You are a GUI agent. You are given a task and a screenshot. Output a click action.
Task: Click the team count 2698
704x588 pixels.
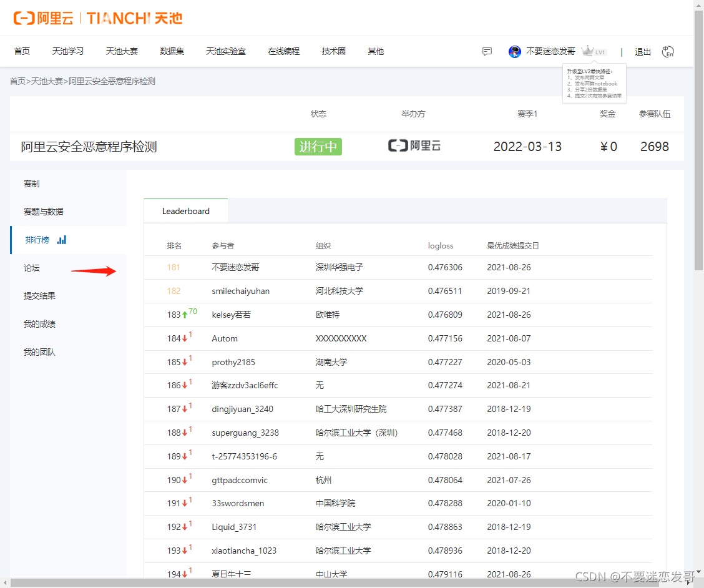[655, 147]
